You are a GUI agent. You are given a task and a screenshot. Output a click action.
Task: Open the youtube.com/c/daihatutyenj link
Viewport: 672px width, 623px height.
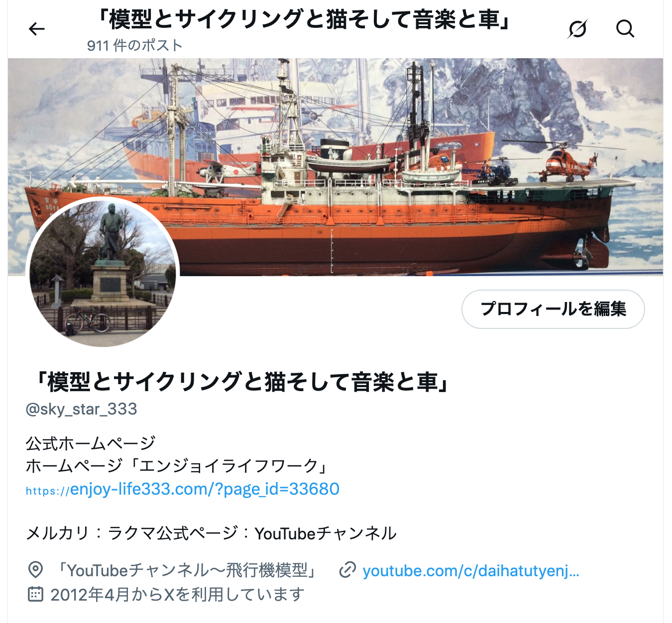point(471,570)
